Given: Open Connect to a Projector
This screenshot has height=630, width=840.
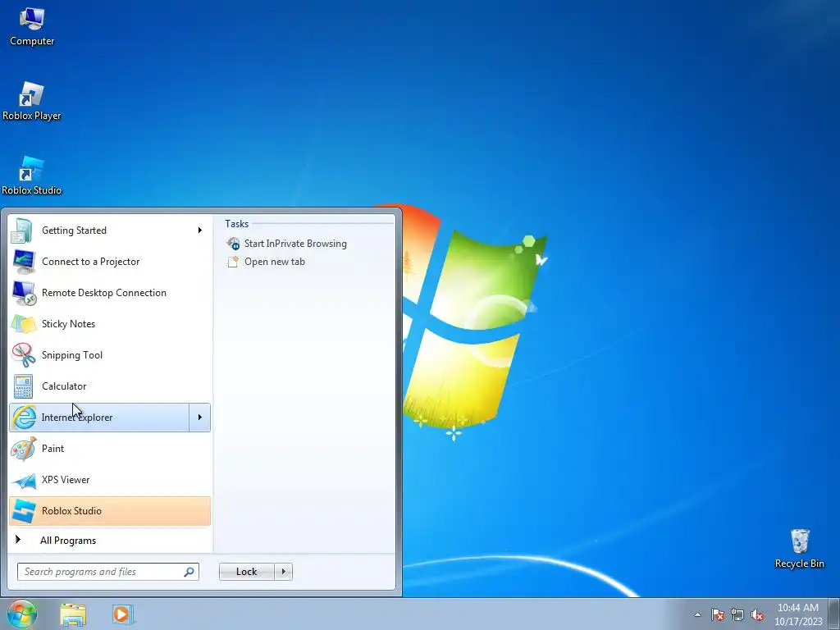Looking at the screenshot, I should pyautogui.click(x=110, y=262).
